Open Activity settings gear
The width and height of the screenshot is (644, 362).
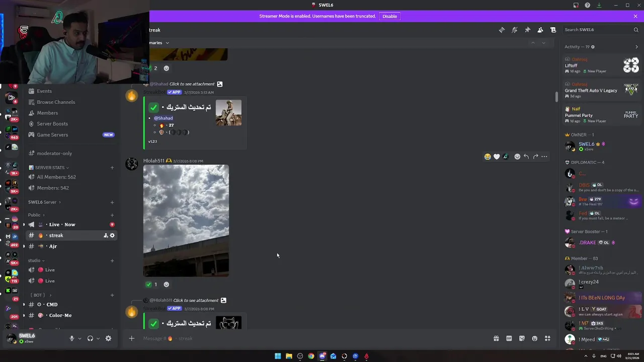point(593,47)
